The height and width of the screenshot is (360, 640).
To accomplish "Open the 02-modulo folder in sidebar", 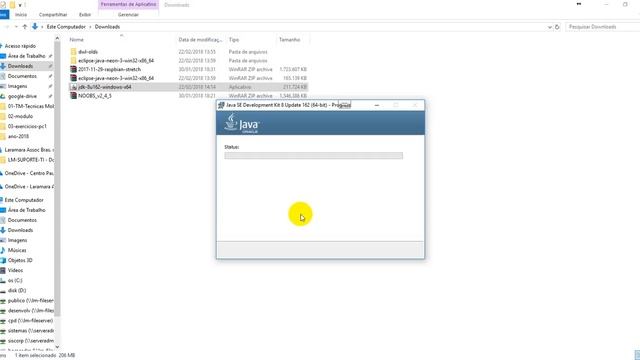I will 20,116.
